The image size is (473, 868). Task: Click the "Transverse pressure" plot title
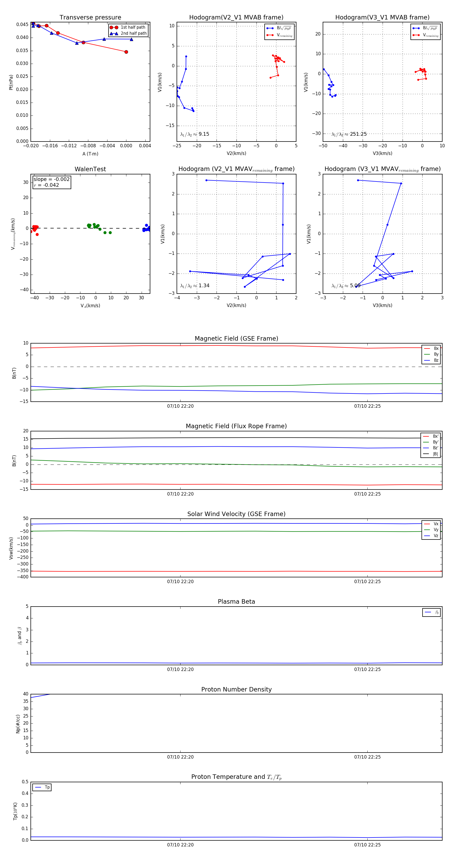point(90,17)
